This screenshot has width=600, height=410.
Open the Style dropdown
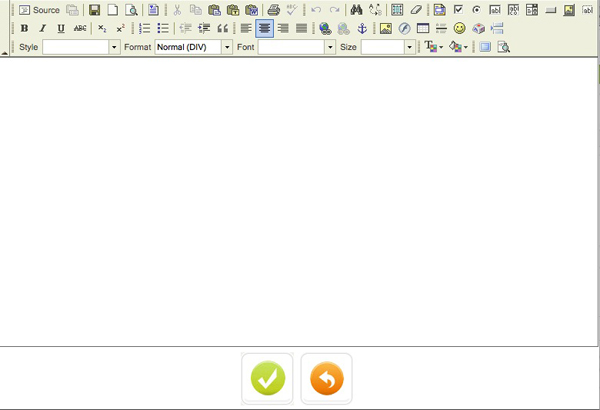80,47
